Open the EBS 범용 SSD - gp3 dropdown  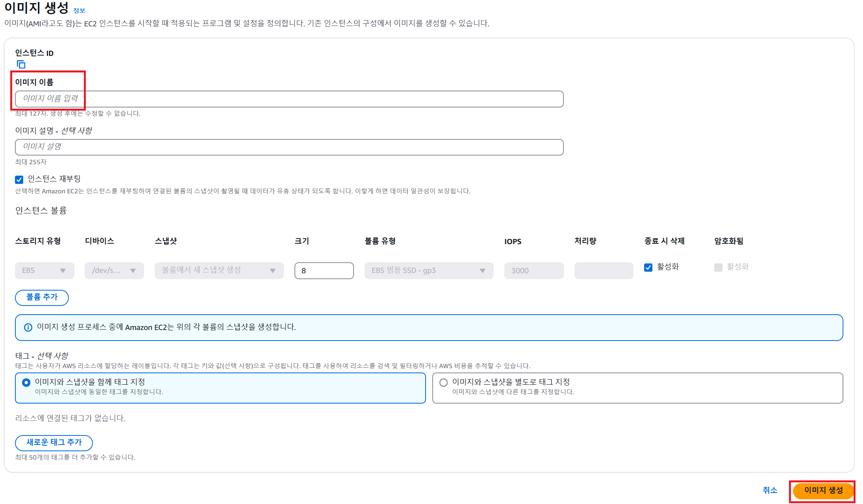pyautogui.click(x=429, y=271)
